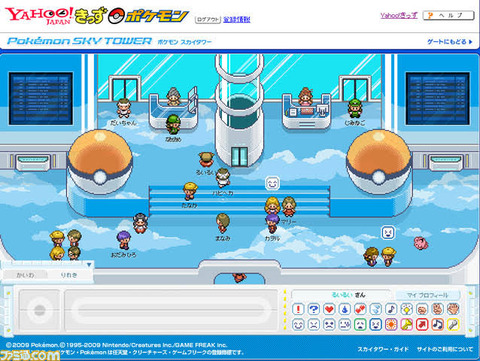Viewport: 480px width, 361px height.
Task: Click the Pokémon Poké Ball logo
Action: click(x=149, y=16)
